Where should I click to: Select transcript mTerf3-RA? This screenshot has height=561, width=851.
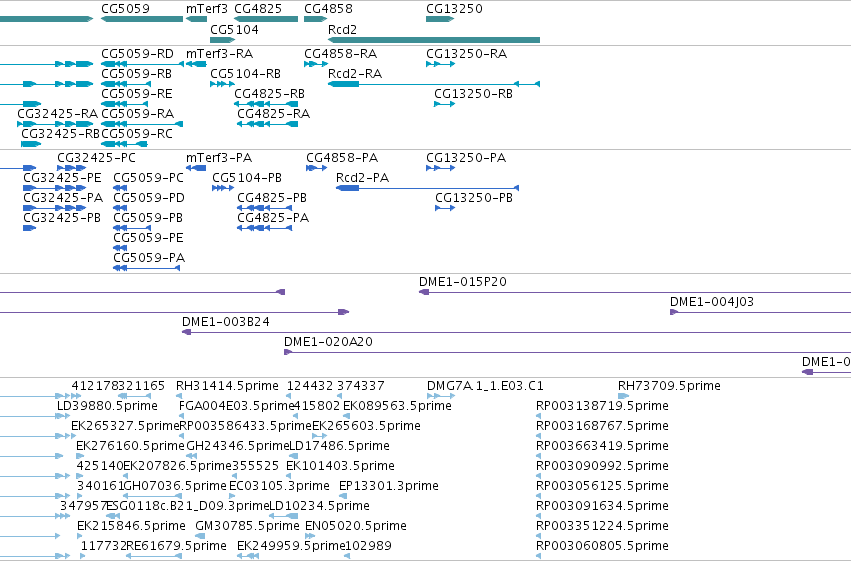click(x=196, y=64)
